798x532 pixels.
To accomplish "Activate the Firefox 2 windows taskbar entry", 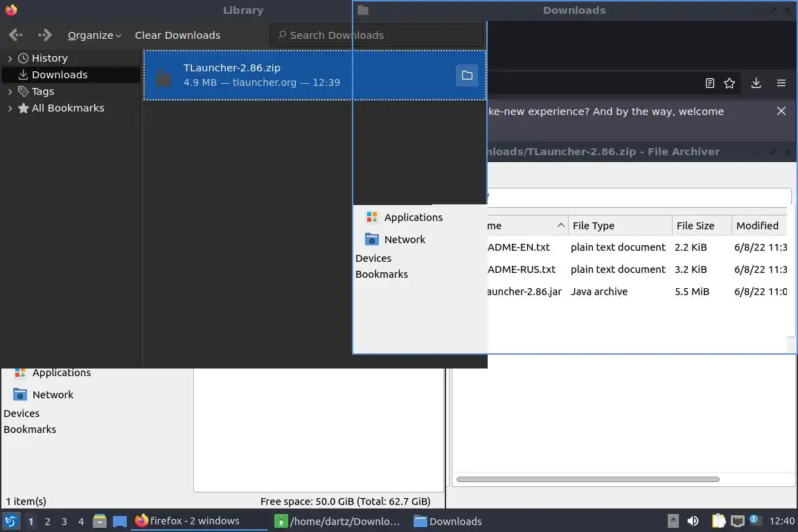I will (x=199, y=521).
